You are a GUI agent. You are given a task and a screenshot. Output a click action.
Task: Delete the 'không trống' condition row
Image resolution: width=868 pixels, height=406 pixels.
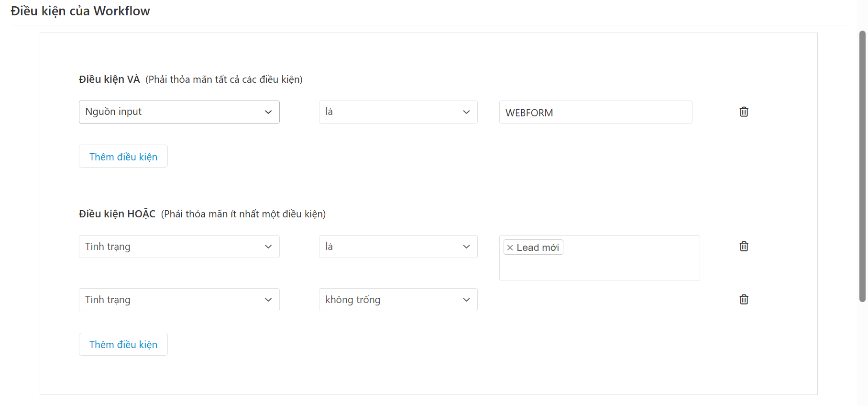point(744,299)
